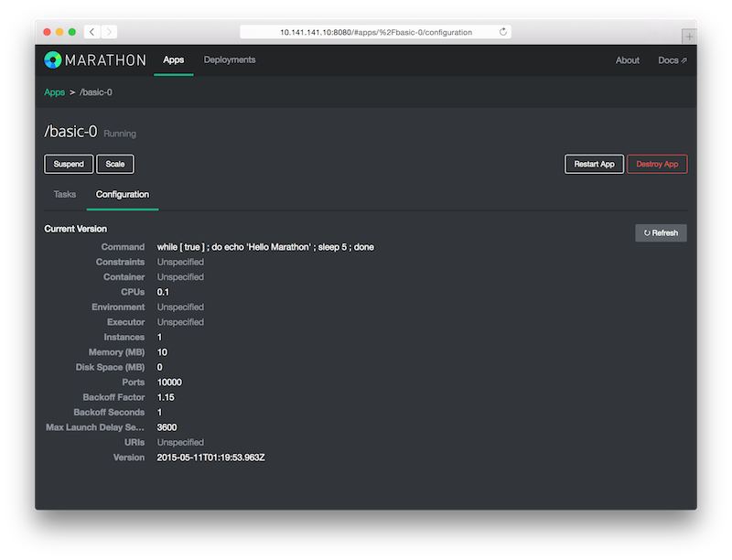This screenshot has width=732, height=560.
Task: Click the browser forward arrow
Action: 110,32
